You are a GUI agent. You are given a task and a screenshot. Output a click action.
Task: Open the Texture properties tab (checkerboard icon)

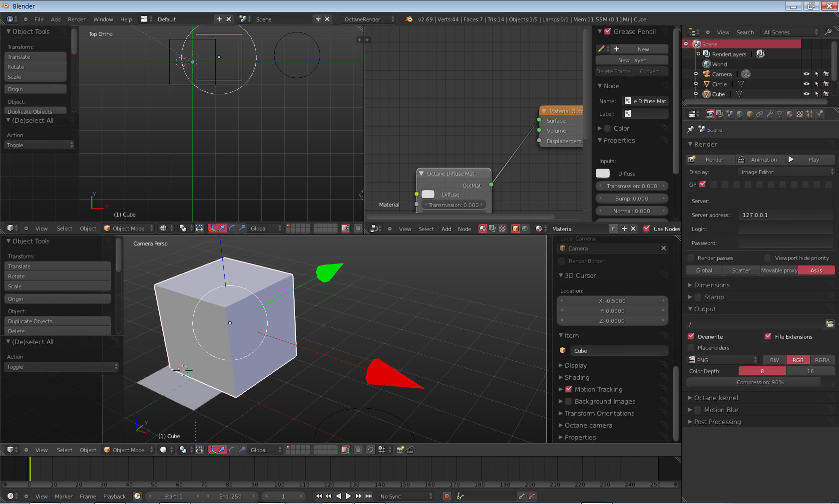tap(800, 114)
